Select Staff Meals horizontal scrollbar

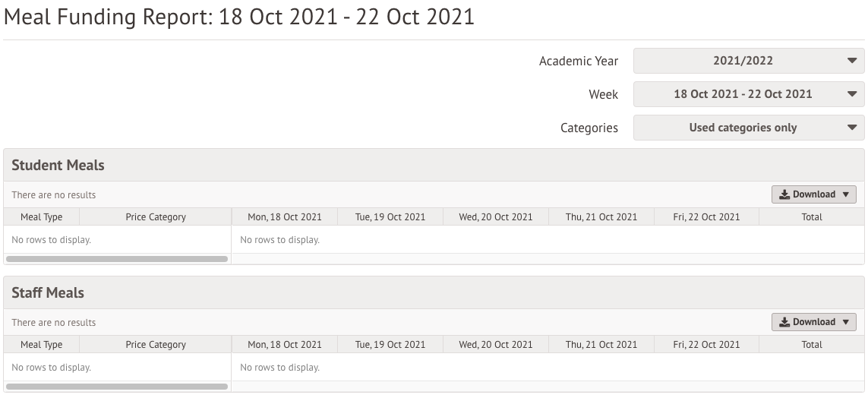(117, 387)
